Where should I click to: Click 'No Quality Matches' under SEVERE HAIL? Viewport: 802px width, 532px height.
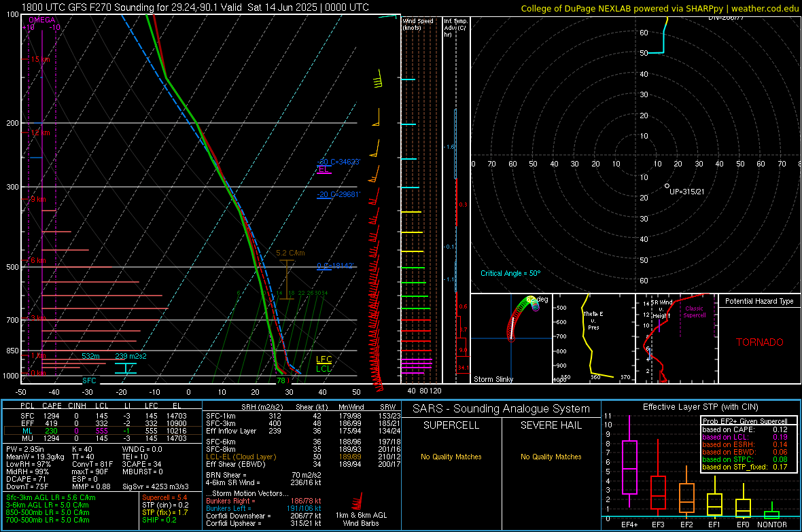(x=551, y=457)
